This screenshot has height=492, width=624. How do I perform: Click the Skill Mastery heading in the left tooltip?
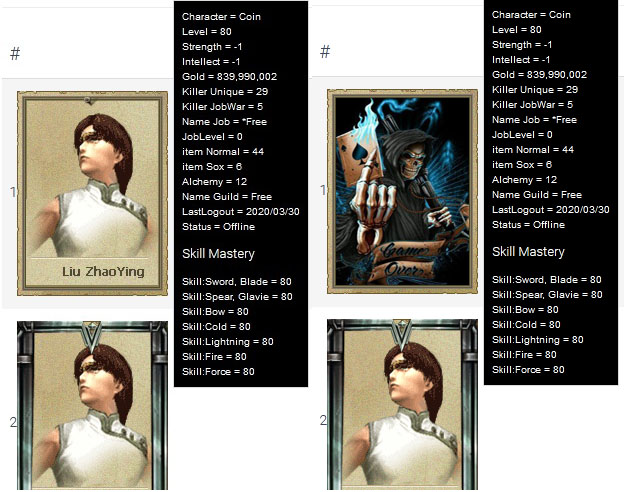(x=218, y=254)
